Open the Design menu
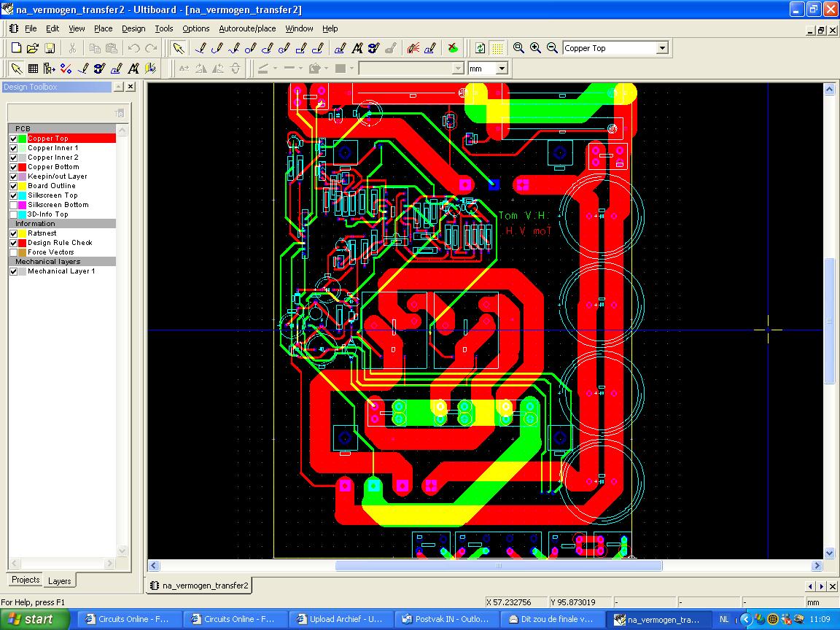The image size is (840, 630). (133, 28)
